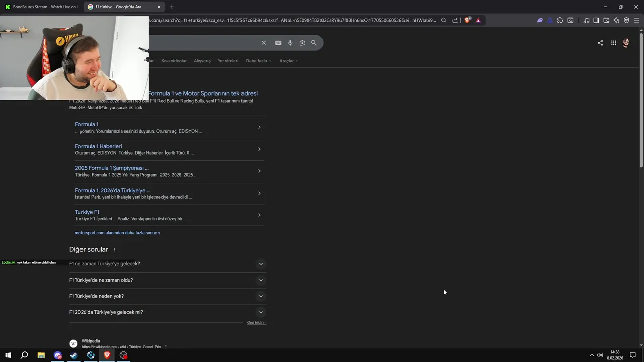The height and width of the screenshot is (362, 644).
Task: Clear the Google search box text
Action: coord(263,43)
